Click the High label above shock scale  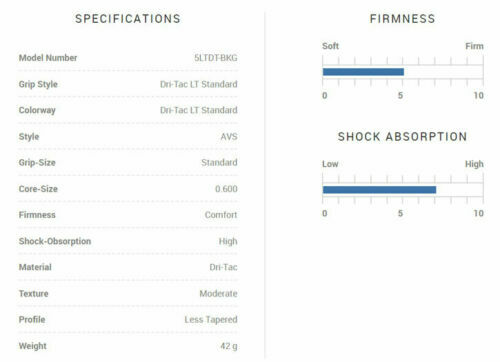(x=474, y=164)
